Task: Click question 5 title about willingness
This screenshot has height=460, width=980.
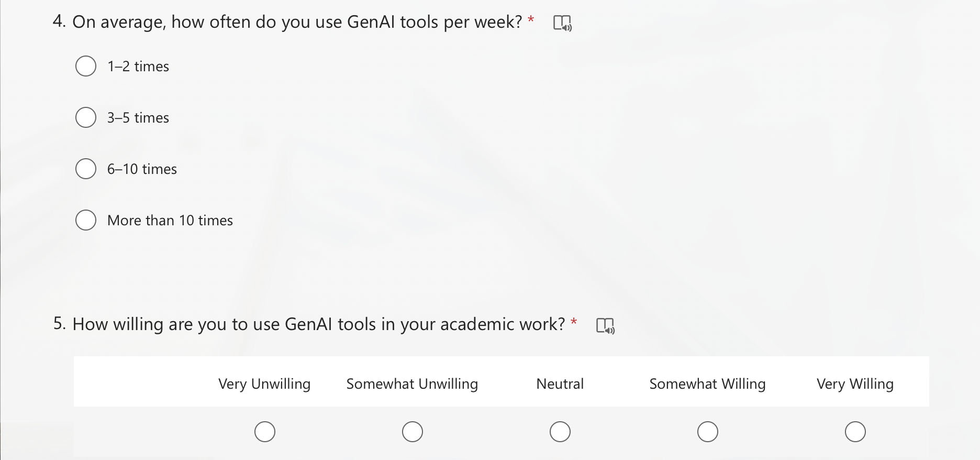Action: point(318,324)
